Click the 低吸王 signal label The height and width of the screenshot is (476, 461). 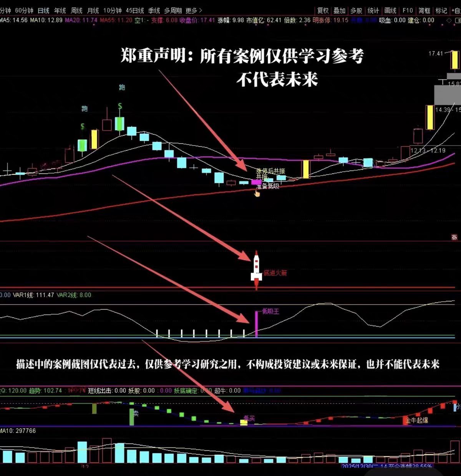click(270, 311)
